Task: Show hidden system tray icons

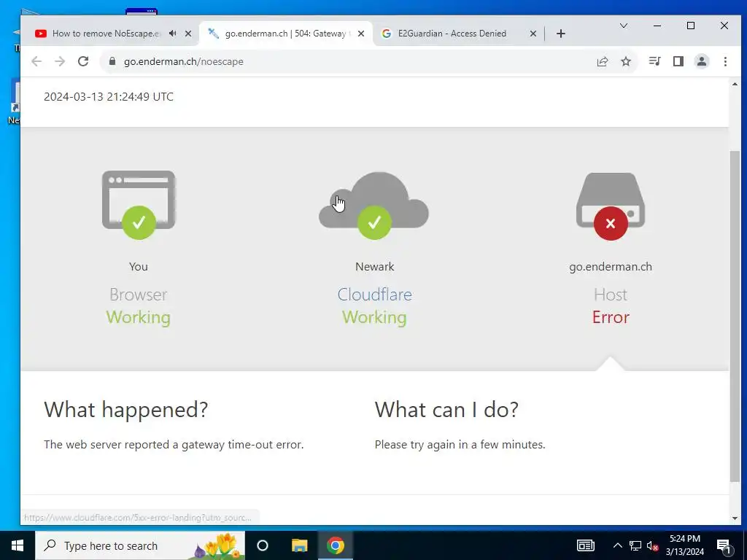Action: click(617, 545)
